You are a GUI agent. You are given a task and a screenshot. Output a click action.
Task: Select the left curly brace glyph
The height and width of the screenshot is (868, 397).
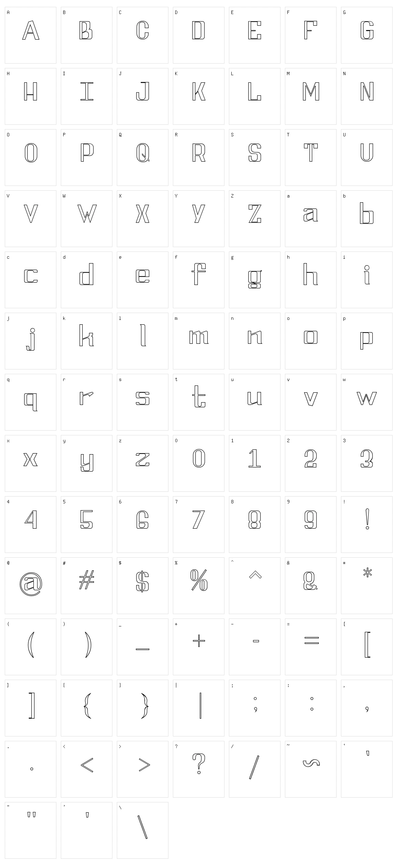[87, 706]
